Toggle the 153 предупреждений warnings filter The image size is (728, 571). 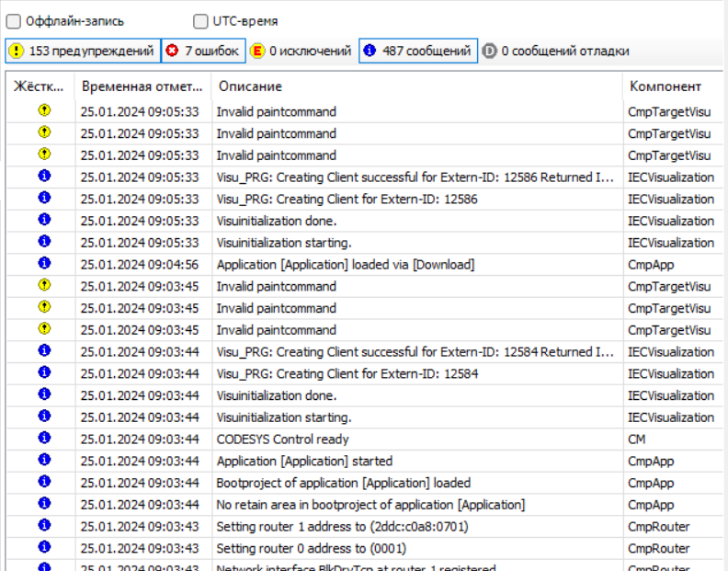point(83,51)
